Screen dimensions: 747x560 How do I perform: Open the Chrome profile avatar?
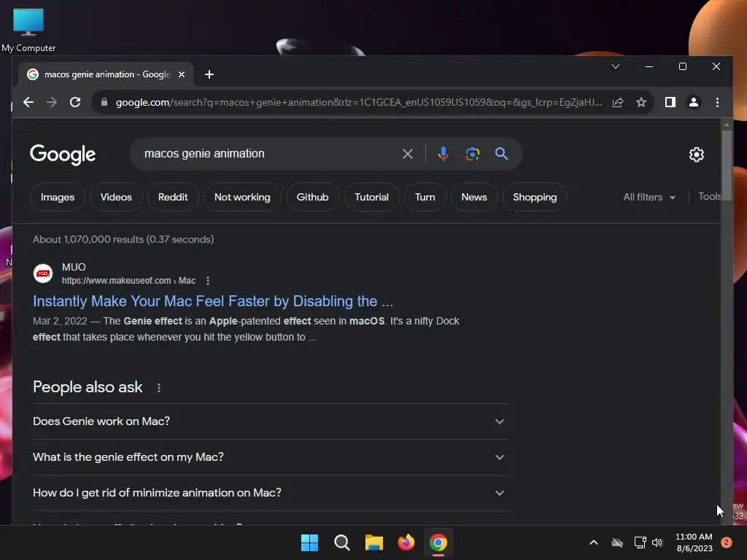[x=694, y=102]
